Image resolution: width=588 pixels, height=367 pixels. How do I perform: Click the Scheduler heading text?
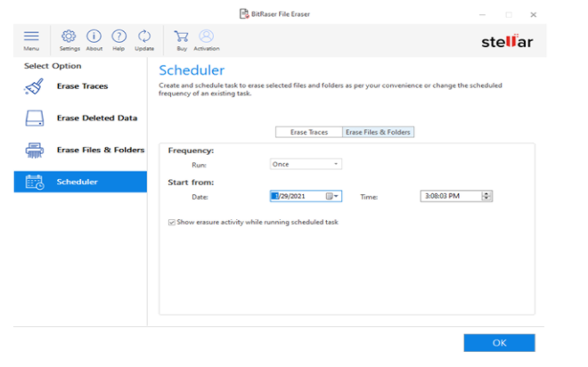point(192,70)
